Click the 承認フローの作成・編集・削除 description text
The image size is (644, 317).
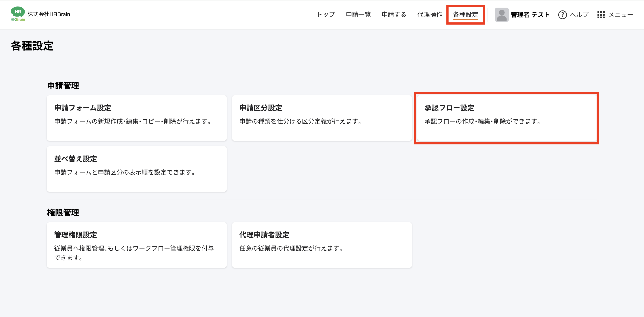(483, 121)
